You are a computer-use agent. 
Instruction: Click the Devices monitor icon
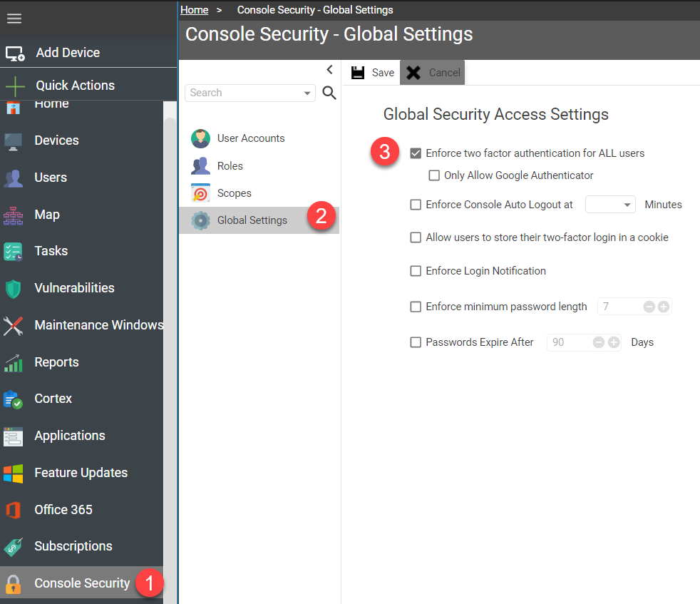pyautogui.click(x=13, y=140)
